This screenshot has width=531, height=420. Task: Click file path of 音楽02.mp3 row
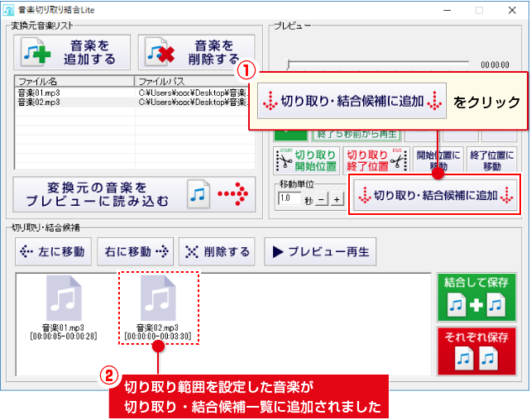tap(193, 103)
